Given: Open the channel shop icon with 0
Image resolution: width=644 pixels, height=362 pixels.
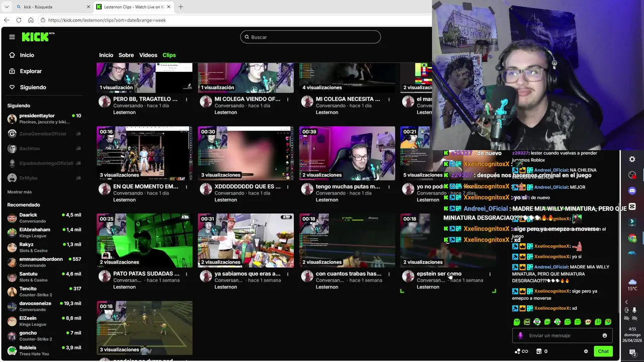Looking at the screenshot, I should point(542,351).
